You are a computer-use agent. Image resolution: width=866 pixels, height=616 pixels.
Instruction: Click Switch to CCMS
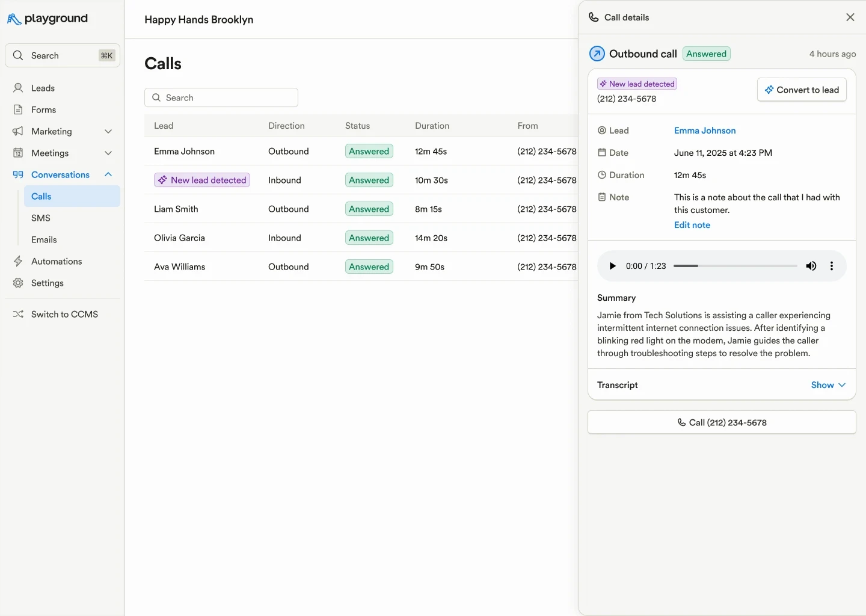point(63,314)
